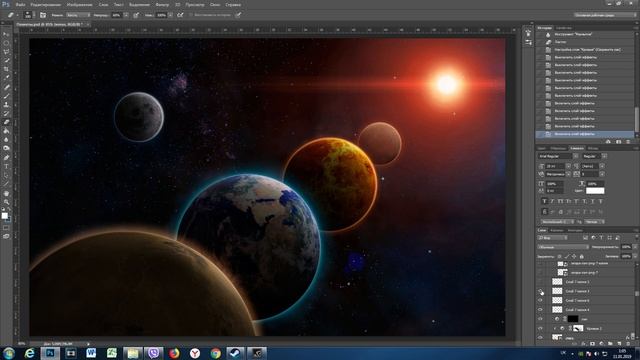This screenshot has width=640, height=360.
Task: Select the Magic Wand tool
Action: click(6, 60)
